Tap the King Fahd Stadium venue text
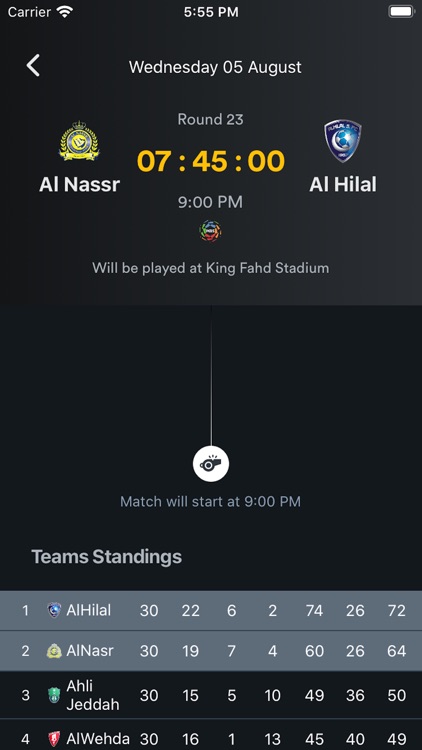 click(x=211, y=268)
